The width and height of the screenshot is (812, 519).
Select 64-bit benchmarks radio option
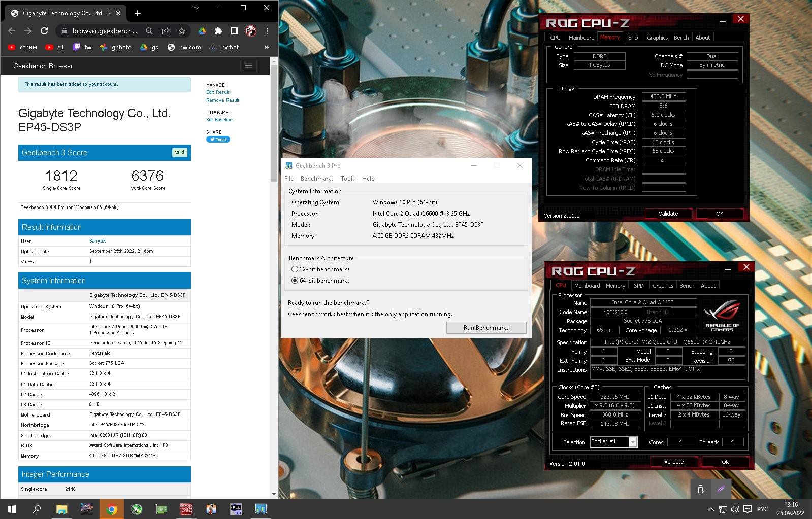pos(295,281)
